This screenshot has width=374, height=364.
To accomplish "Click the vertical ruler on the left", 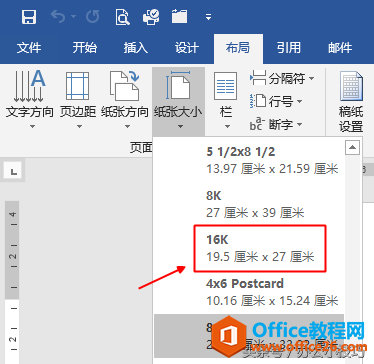I will point(12,282).
